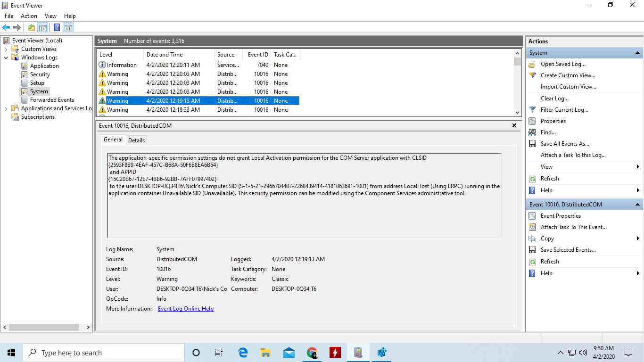Select the Information event 7040 row
Screen dimensions: 644x362
coord(198,65)
